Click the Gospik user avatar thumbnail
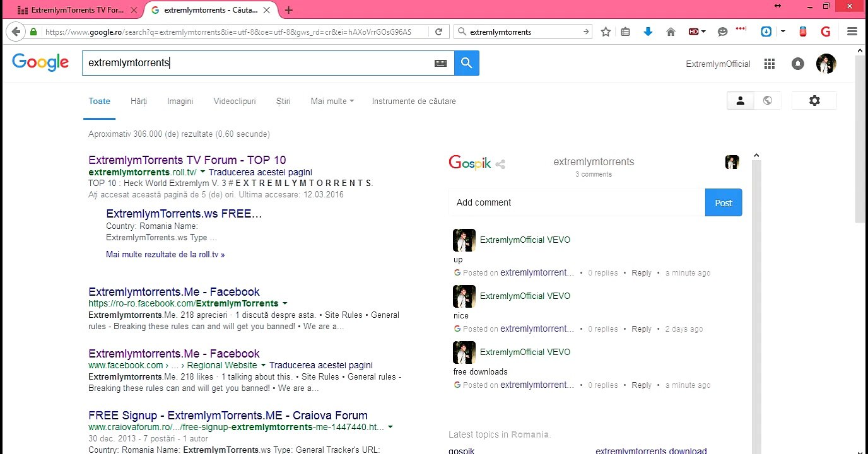Screen dimensions: 868x454 pos(732,162)
